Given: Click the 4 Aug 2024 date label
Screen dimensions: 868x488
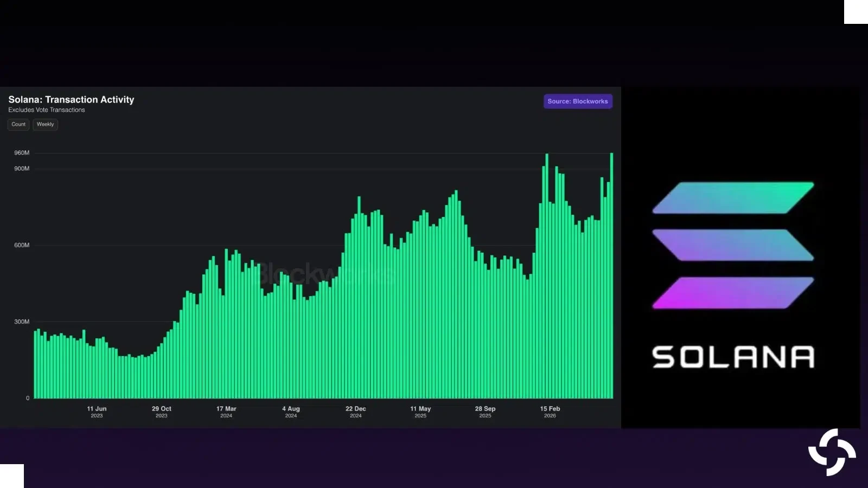Looking at the screenshot, I should [291, 412].
